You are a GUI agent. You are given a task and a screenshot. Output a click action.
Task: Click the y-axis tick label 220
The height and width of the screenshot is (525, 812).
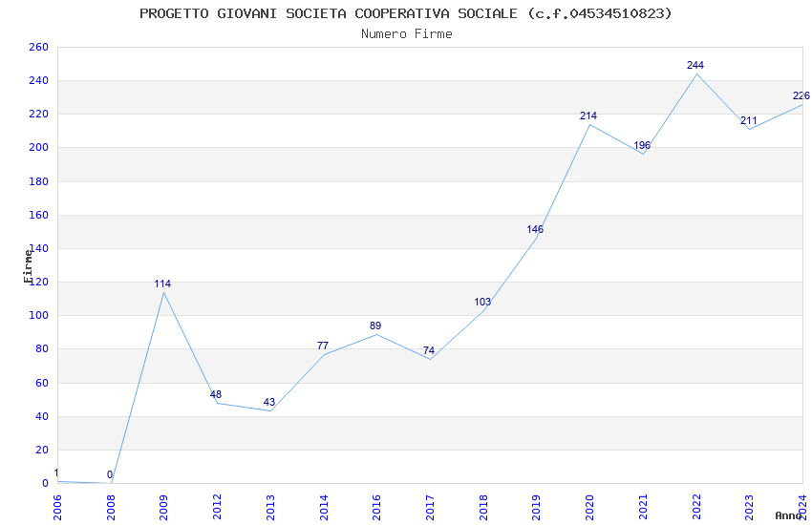[x=39, y=114]
